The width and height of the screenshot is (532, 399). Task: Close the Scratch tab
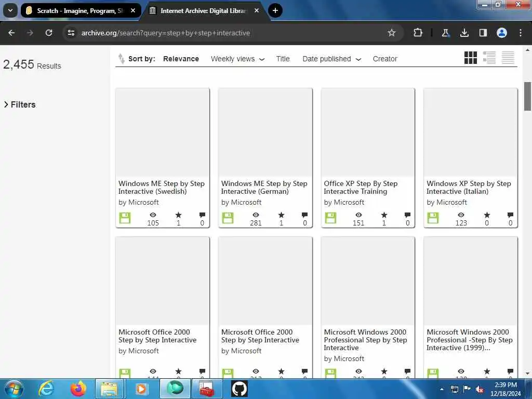coord(133,10)
